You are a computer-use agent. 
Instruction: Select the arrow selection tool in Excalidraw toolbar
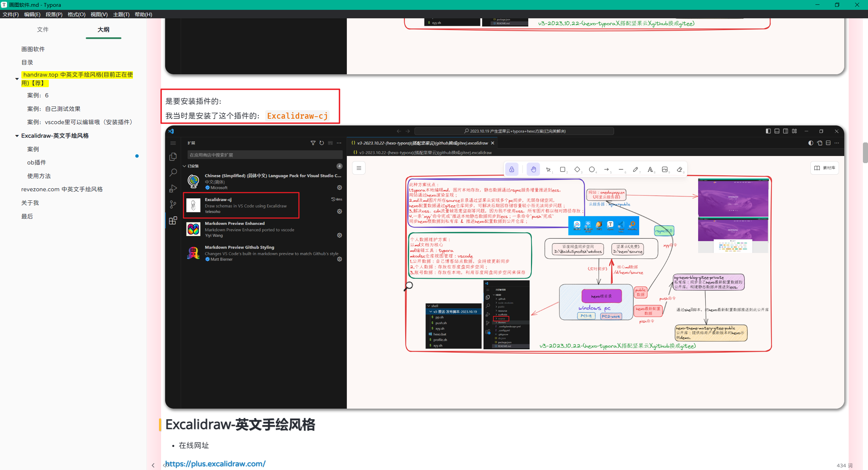coord(548,169)
